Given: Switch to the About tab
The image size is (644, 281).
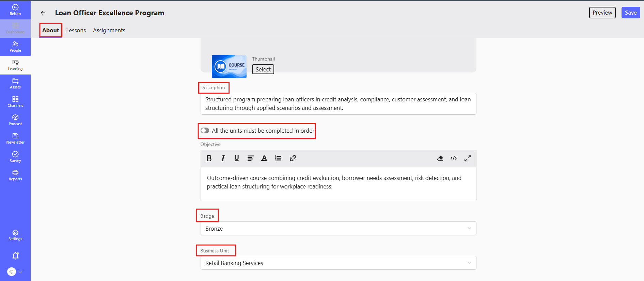Looking at the screenshot, I should (x=51, y=30).
